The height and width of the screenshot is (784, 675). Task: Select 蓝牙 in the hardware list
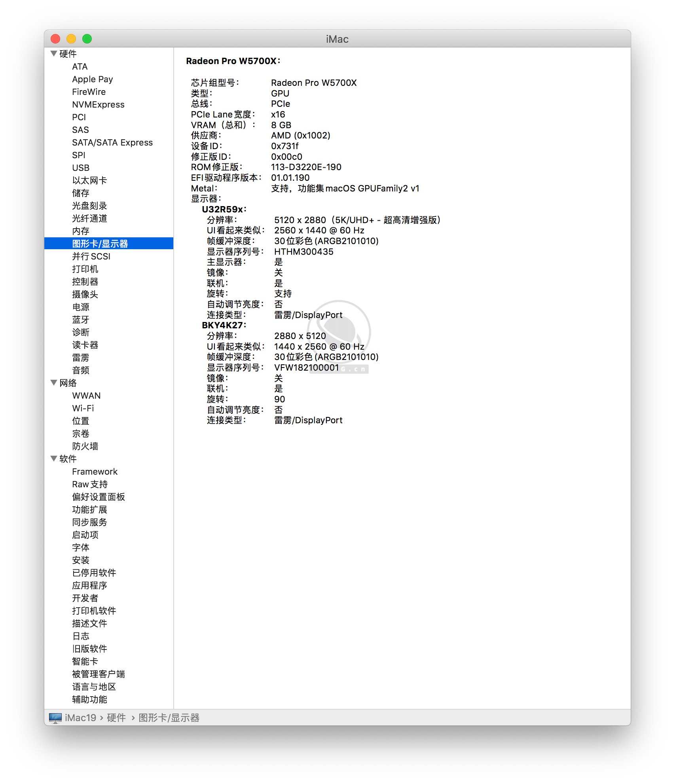[81, 320]
